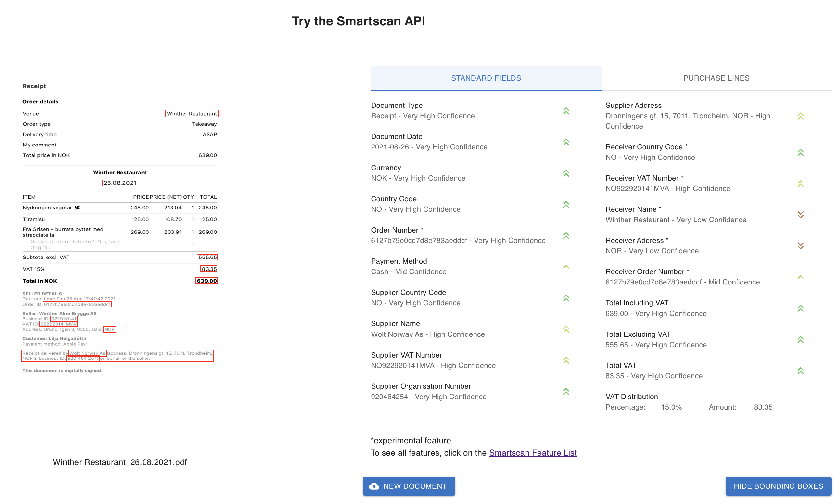This screenshot has height=504, width=836.
Task: Click the chevron beside Total Including VAT
Action: 800,308
